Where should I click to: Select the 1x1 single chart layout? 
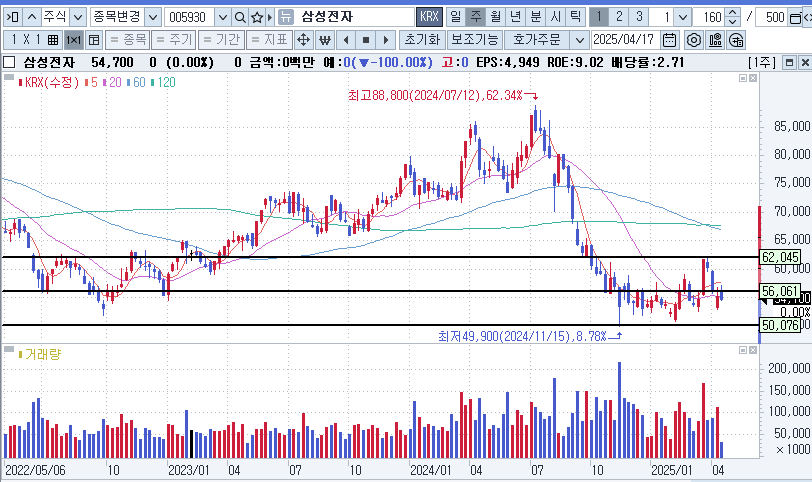click(x=74, y=40)
